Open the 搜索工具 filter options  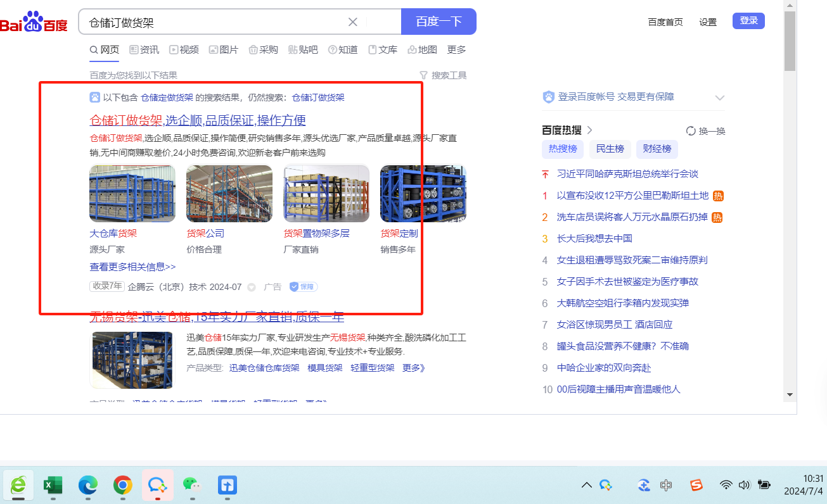443,75
